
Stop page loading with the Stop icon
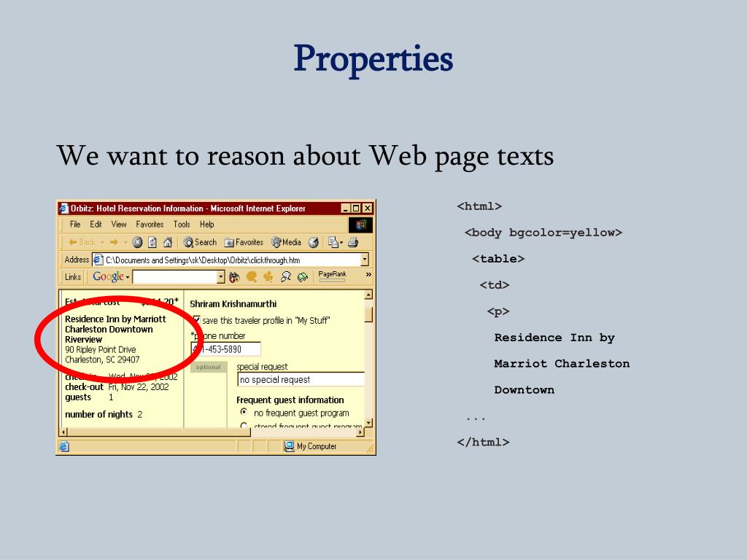tap(137, 242)
